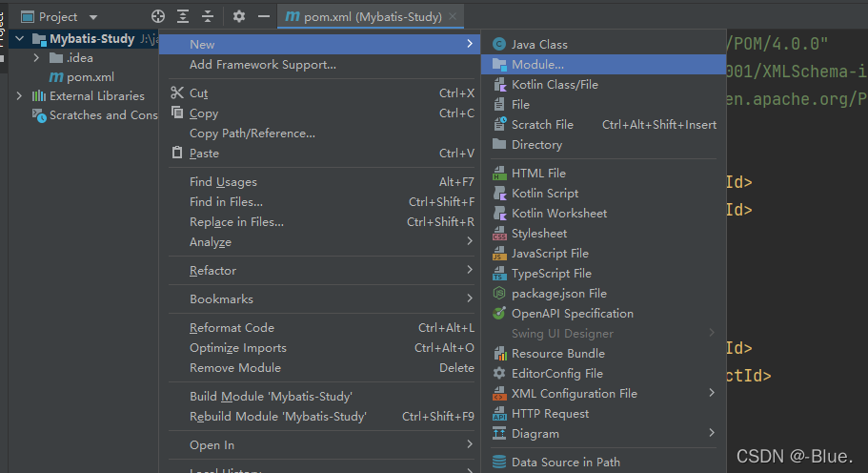Click the Copy icon in context menu

point(177,113)
